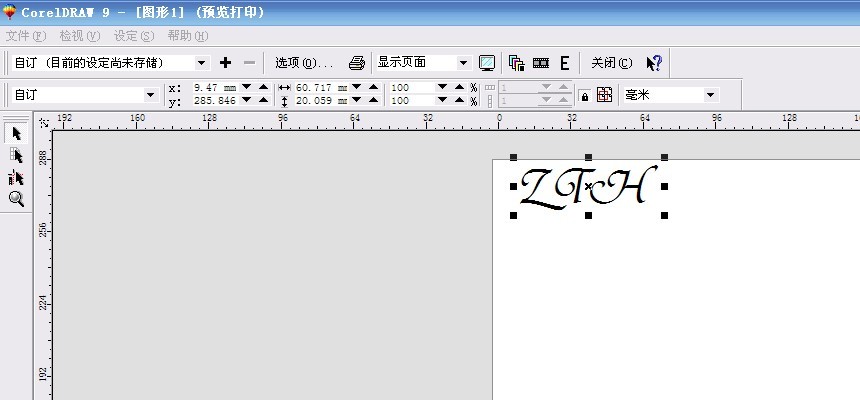Decrease lower scale percent with down arrow
The image size is (860, 400).
(442, 100)
